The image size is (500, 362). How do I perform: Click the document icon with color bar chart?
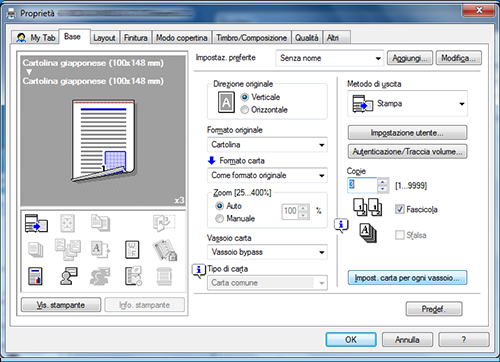pyautogui.click(x=35, y=276)
